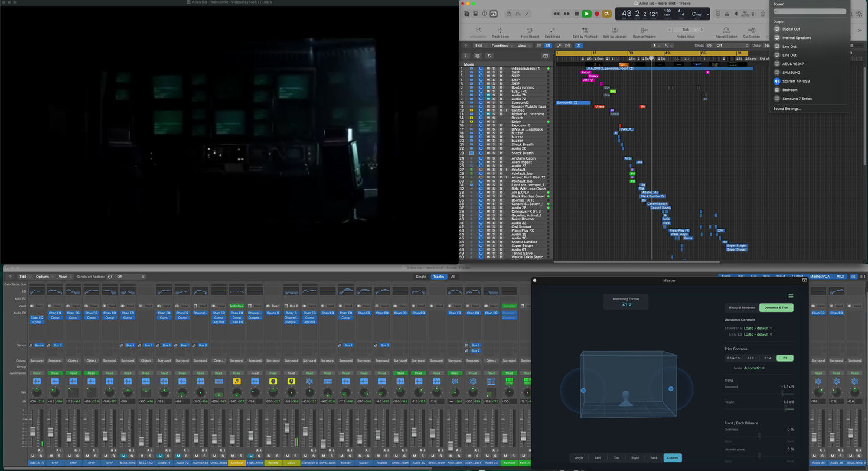Open Trim Mode Automatic dropdown
The height and width of the screenshot is (471, 868).
click(x=754, y=368)
